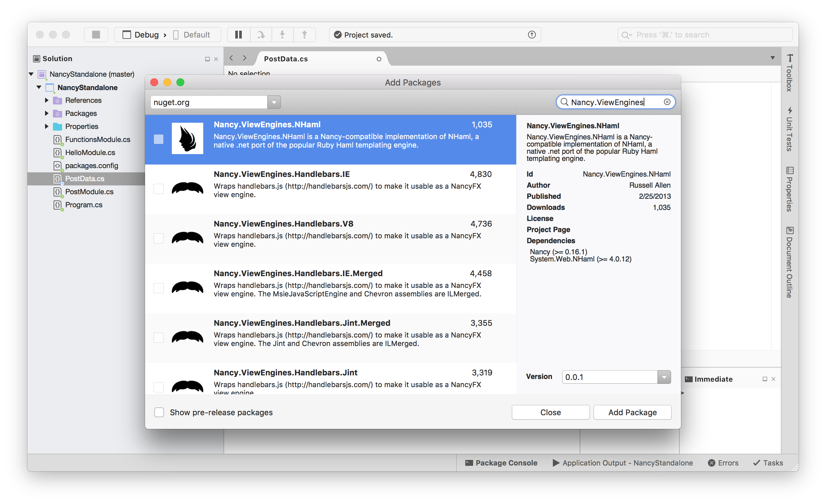The width and height of the screenshot is (826, 504).
Task: Click the Nancy.ViewEngines package search field
Action: click(x=616, y=102)
